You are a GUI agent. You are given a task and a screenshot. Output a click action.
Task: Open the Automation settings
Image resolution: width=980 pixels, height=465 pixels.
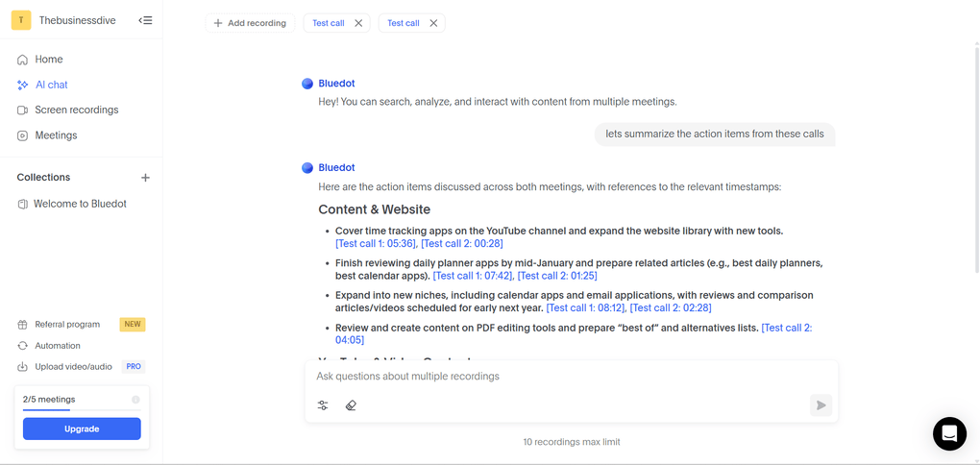[x=58, y=346]
